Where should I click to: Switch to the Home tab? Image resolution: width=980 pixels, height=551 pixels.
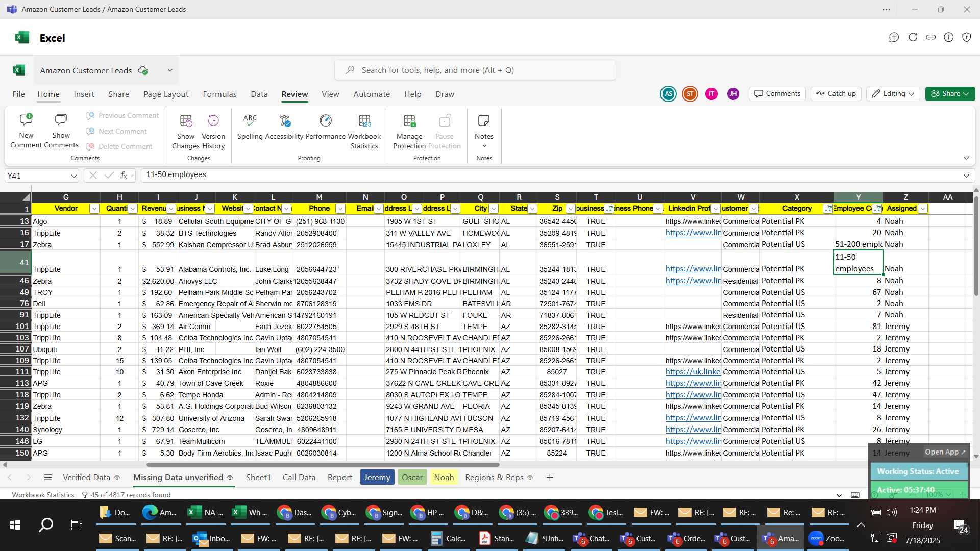48,94
